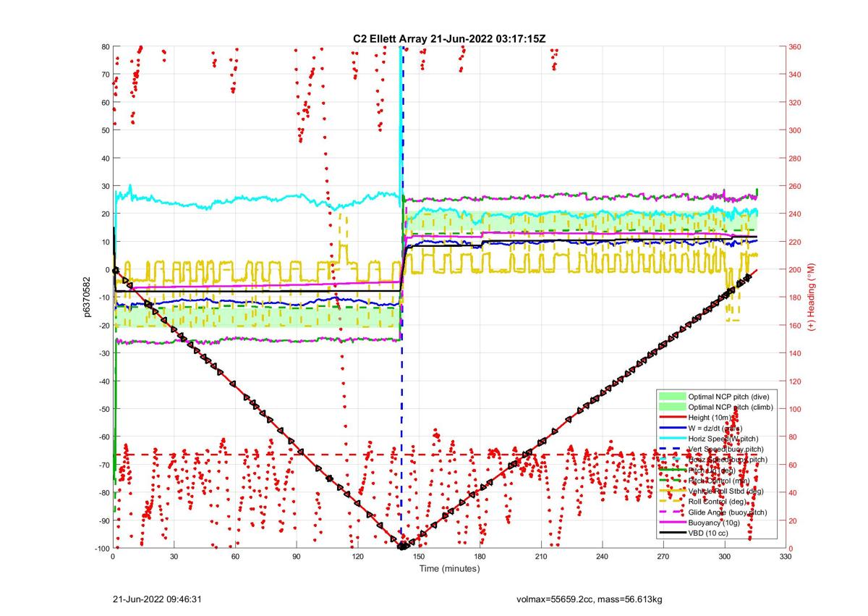The width and height of the screenshot is (868, 616).
Task: Click the '(+) Heading (°M)' right axis label
Action: [x=812, y=298]
